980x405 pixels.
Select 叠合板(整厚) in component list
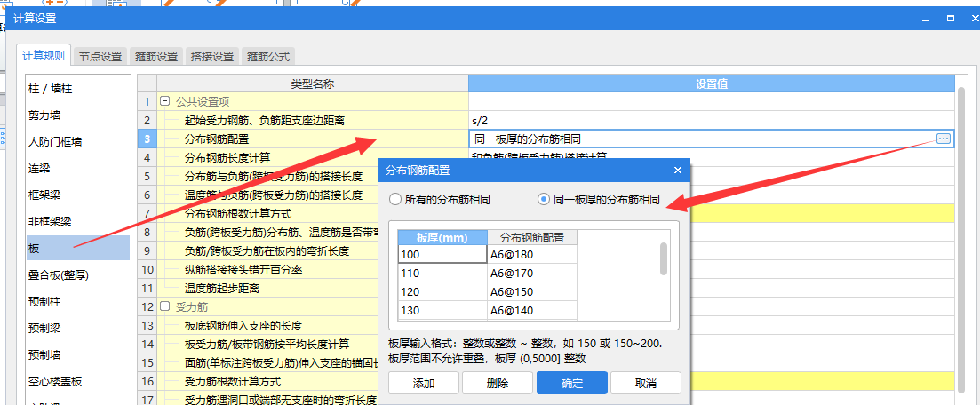point(78,275)
